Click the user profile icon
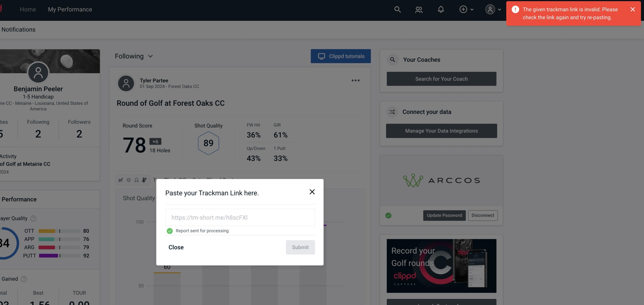Image resolution: width=644 pixels, height=305 pixels. click(x=490, y=9)
